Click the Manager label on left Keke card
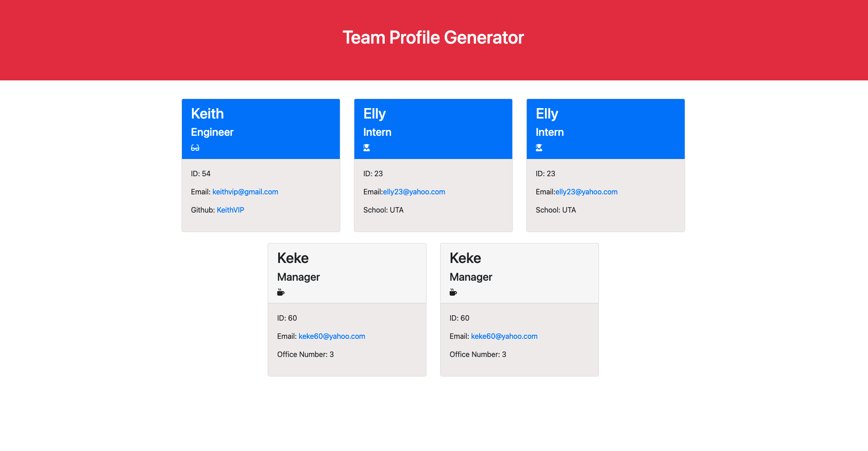The width and height of the screenshot is (868, 451). coord(298,277)
